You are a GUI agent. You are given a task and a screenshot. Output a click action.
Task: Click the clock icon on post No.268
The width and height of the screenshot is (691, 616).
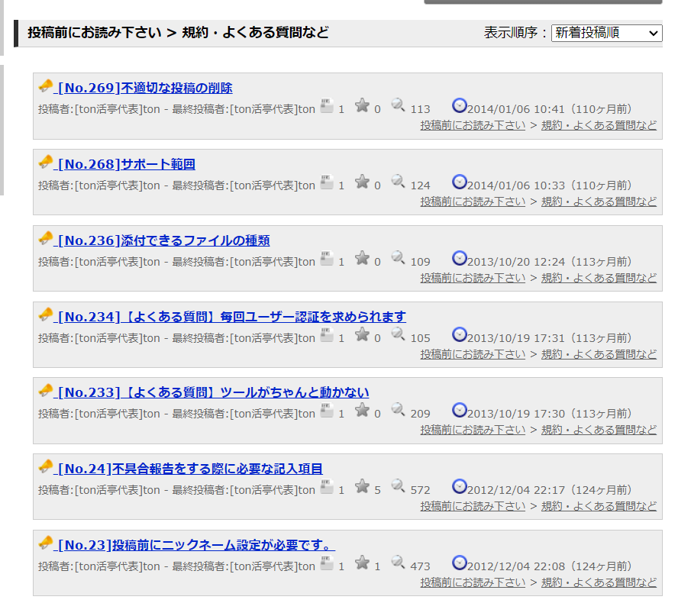[459, 182]
